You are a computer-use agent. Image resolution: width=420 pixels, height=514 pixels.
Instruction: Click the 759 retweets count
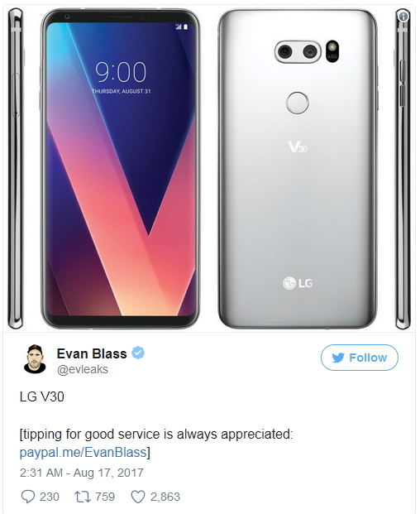pos(105,497)
